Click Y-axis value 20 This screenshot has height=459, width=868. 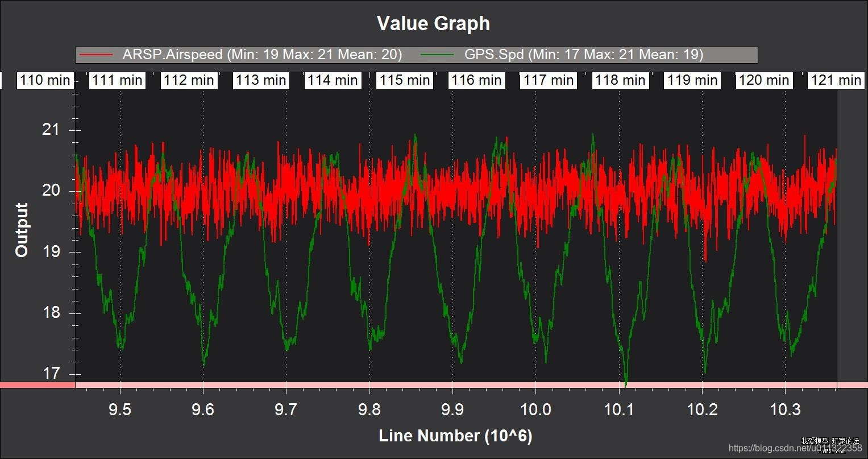click(51, 190)
